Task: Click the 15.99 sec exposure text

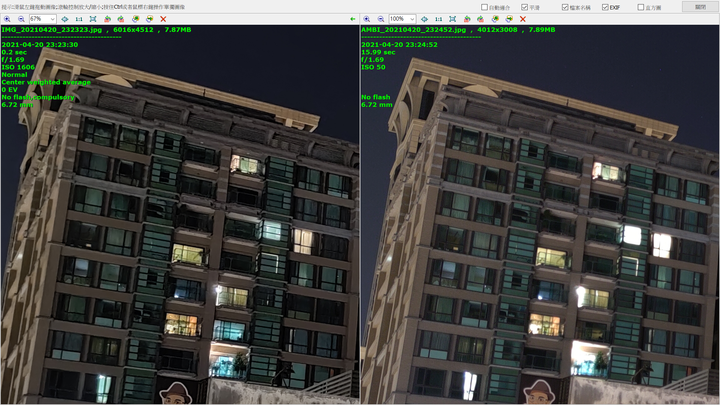Action: 378,52
